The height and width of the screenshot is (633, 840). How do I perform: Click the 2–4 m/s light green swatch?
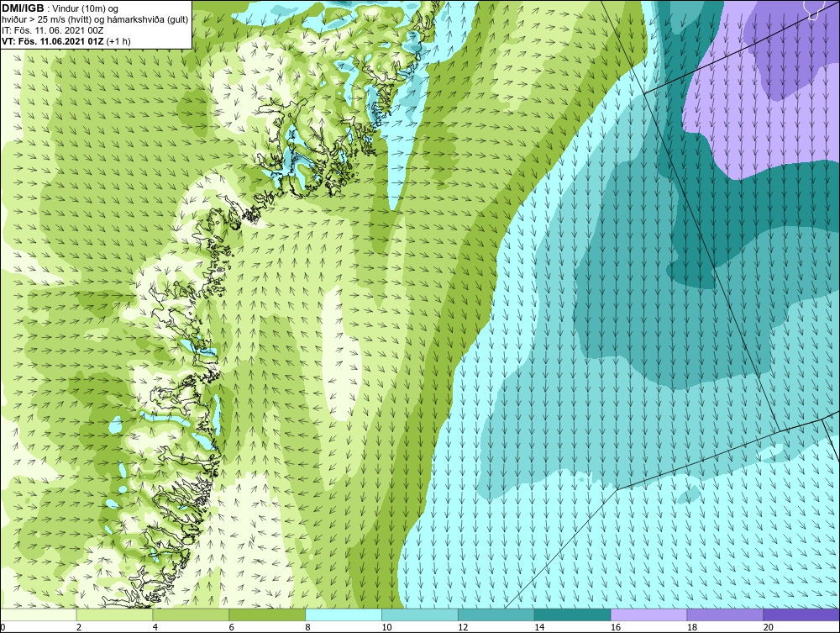(114, 615)
